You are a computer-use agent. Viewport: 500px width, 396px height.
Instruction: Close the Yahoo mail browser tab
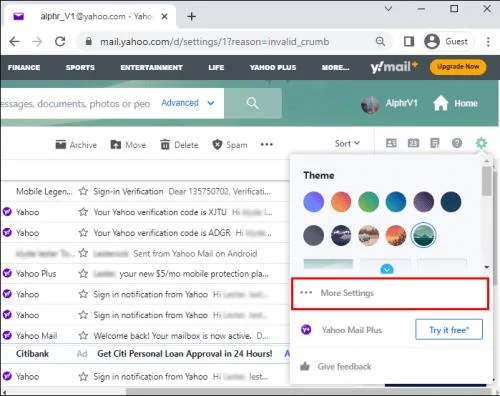(164, 16)
